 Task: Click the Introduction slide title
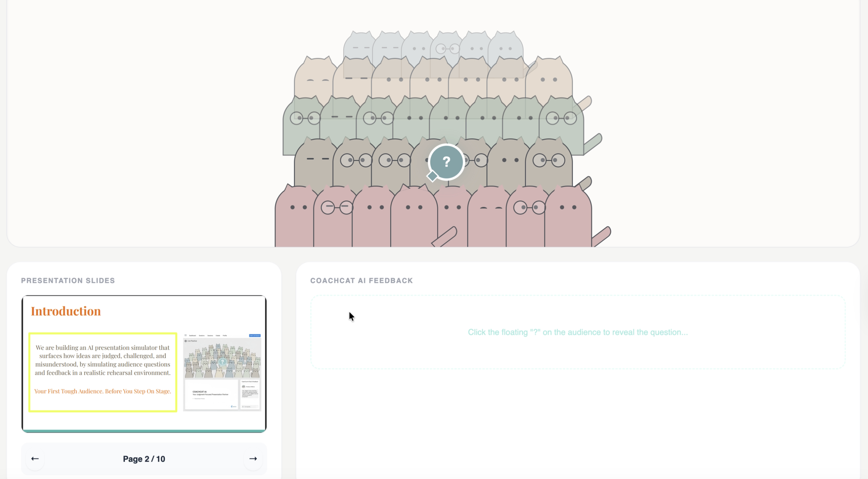point(66,311)
